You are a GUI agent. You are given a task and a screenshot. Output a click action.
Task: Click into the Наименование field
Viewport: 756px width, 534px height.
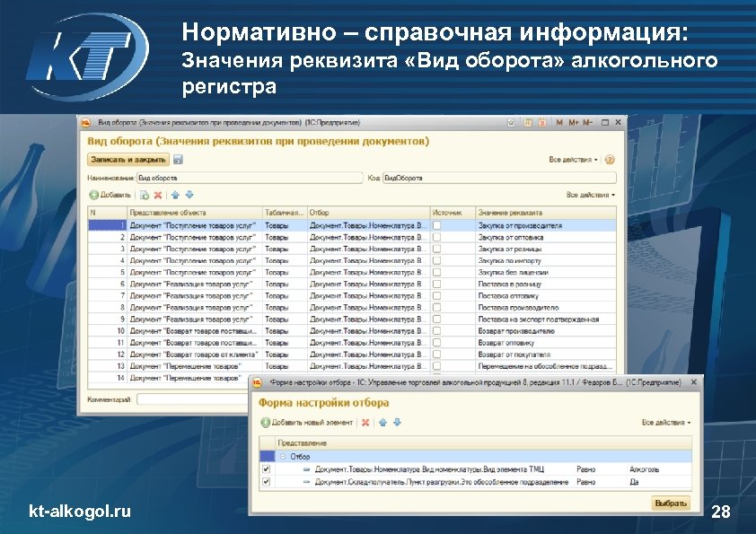pyautogui.click(x=250, y=179)
